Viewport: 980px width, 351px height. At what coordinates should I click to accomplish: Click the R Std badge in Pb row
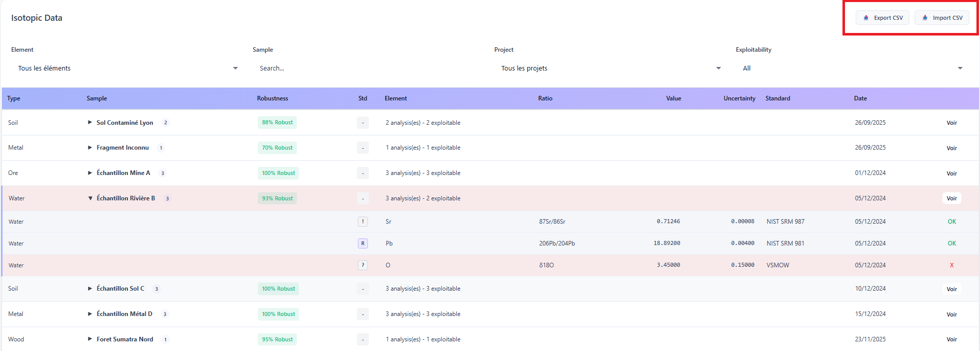point(363,243)
